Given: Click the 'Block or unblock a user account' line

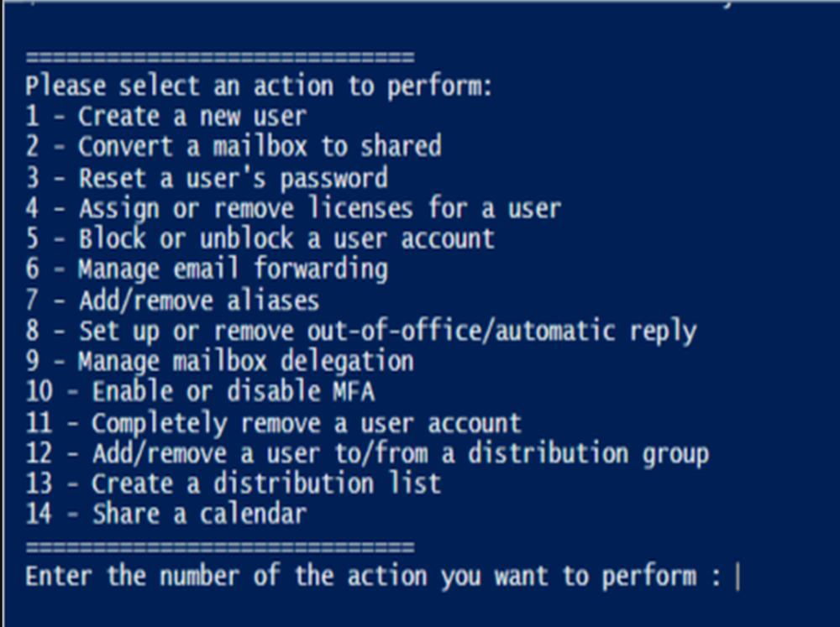Looking at the screenshot, I should pos(260,239).
